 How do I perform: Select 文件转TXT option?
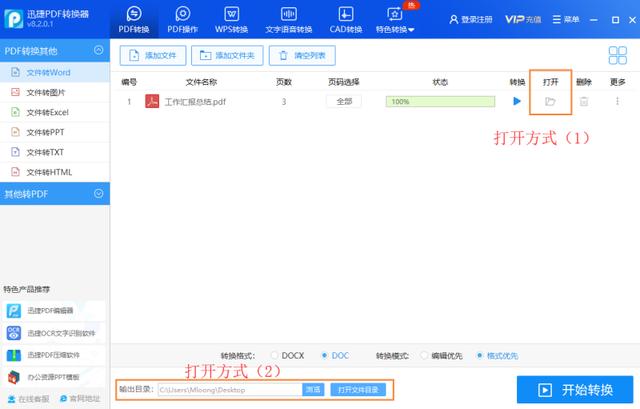coord(55,152)
